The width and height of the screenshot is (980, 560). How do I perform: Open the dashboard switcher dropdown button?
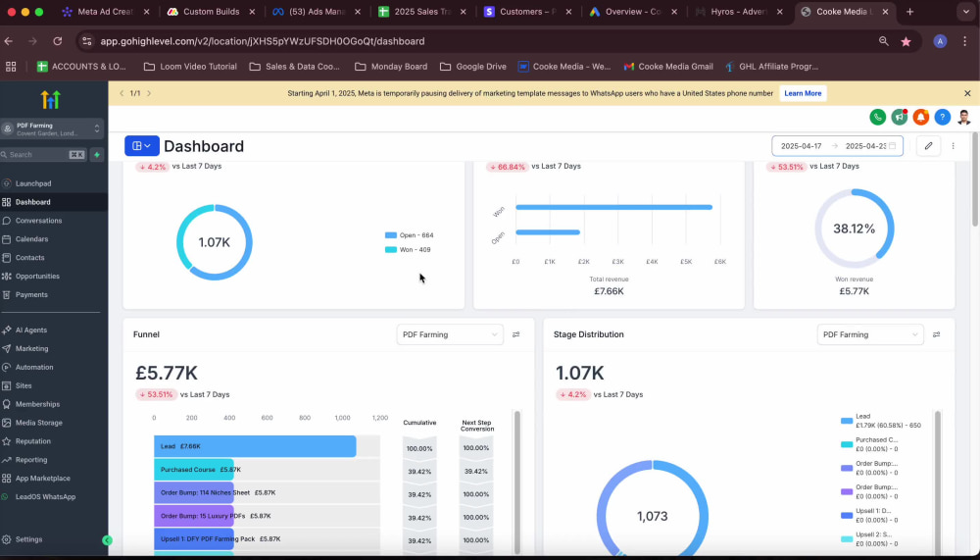pos(142,146)
